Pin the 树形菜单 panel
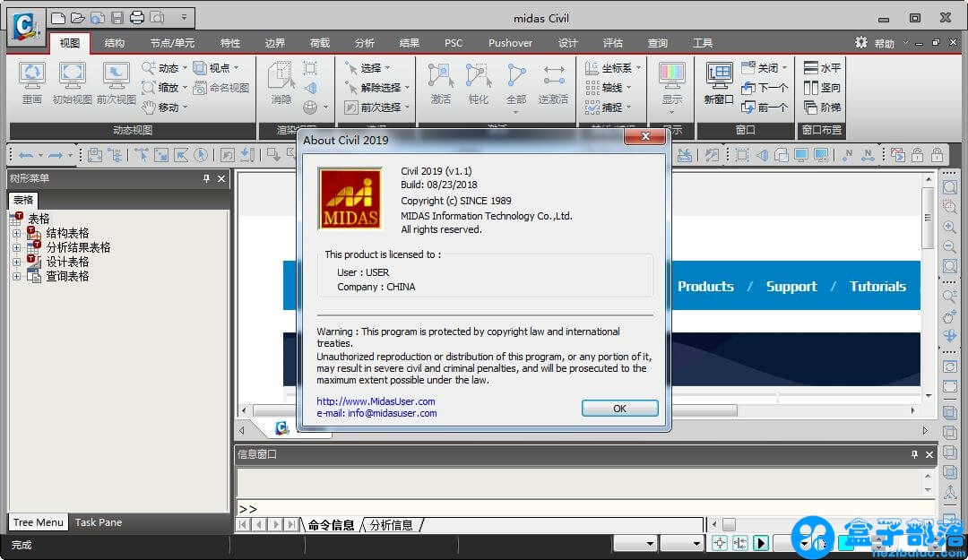968x560 pixels. [206, 178]
